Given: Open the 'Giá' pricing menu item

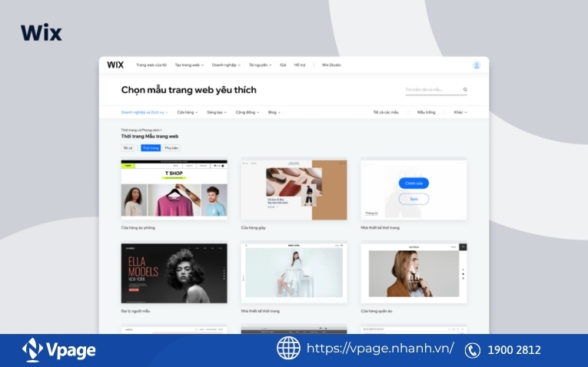Looking at the screenshot, I should click(x=283, y=65).
